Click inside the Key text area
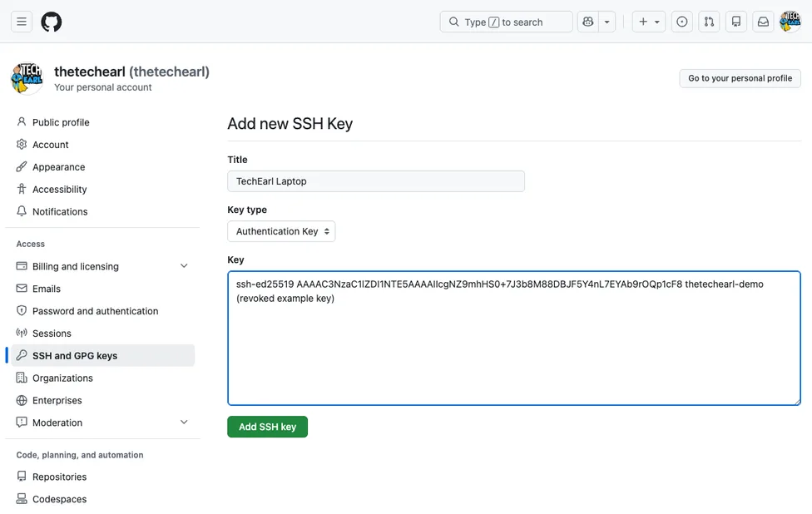 click(513, 338)
